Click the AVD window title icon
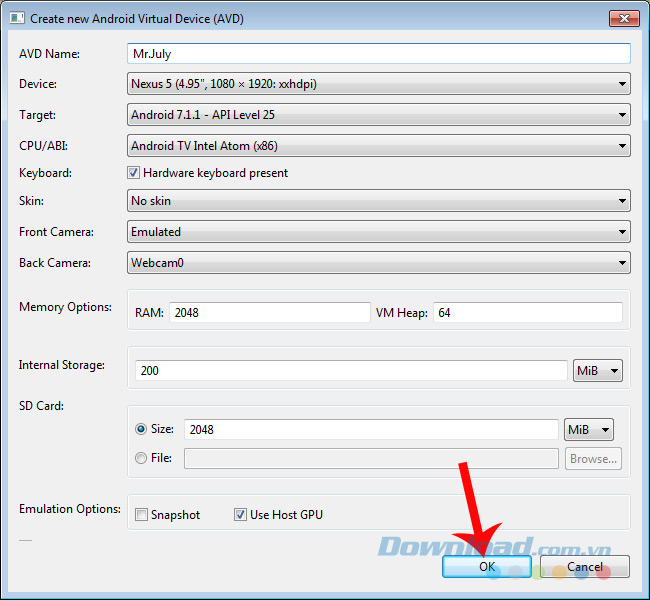 [x=17, y=18]
